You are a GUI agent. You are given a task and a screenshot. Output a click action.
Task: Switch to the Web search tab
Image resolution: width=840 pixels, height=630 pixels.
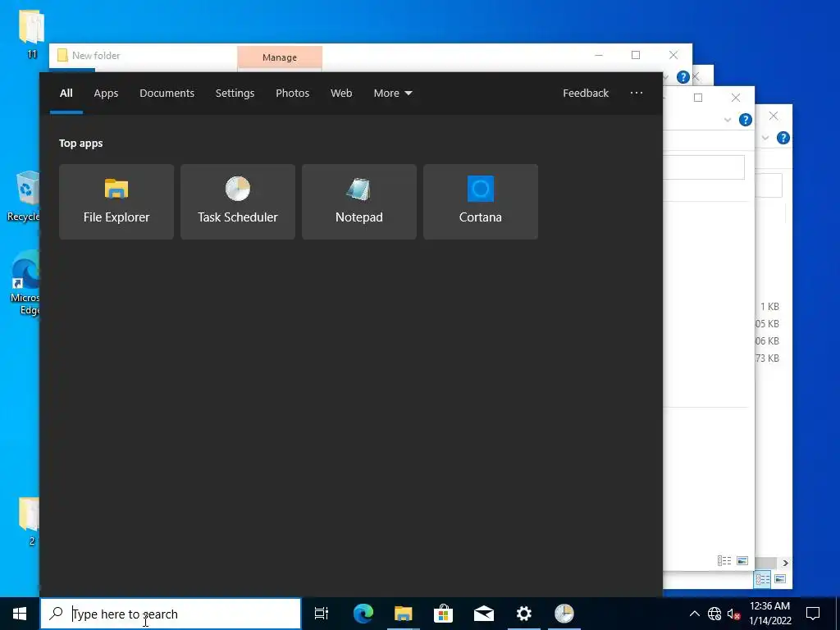[x=341, y=94]
